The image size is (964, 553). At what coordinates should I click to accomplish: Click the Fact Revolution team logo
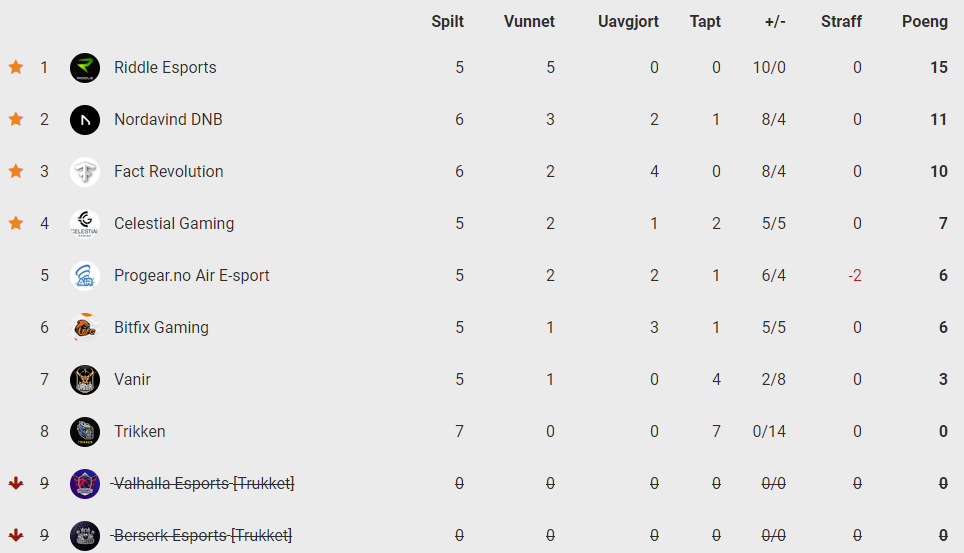click(x=85, y=172)
